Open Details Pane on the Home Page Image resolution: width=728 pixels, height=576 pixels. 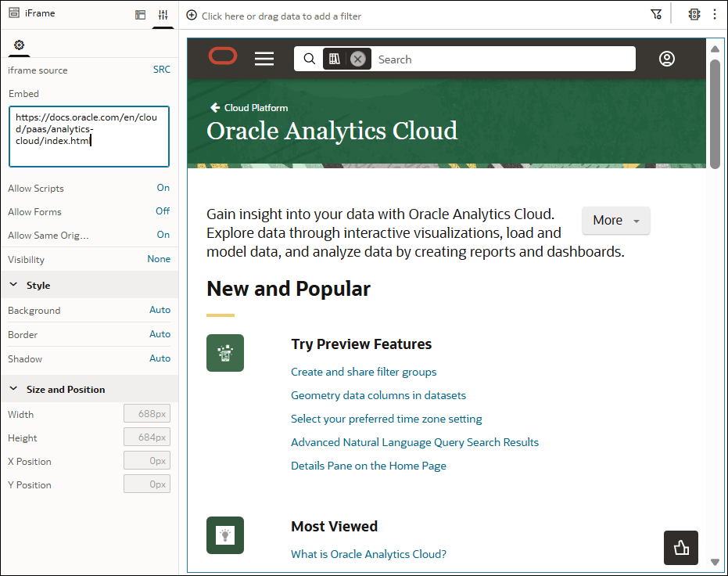[x=368, y=466]
